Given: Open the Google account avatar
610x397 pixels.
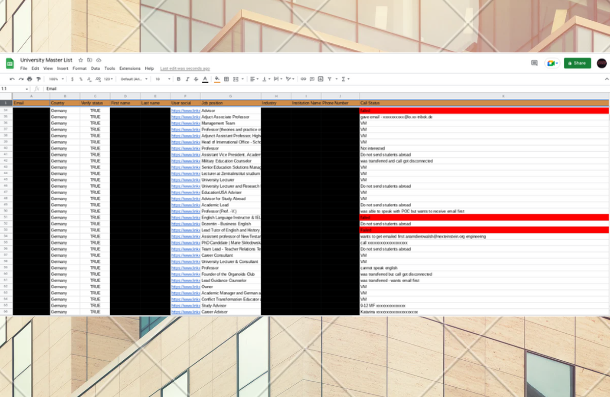Looking at the screenshot, I should pos(601,63).
